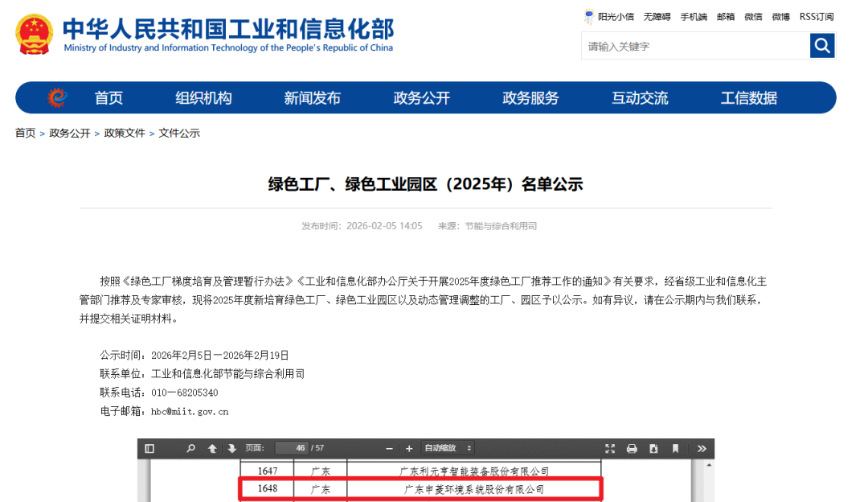868x502 pixels.
Task: Toggle the PDF viewer sidebar
Action: [149, 448]
